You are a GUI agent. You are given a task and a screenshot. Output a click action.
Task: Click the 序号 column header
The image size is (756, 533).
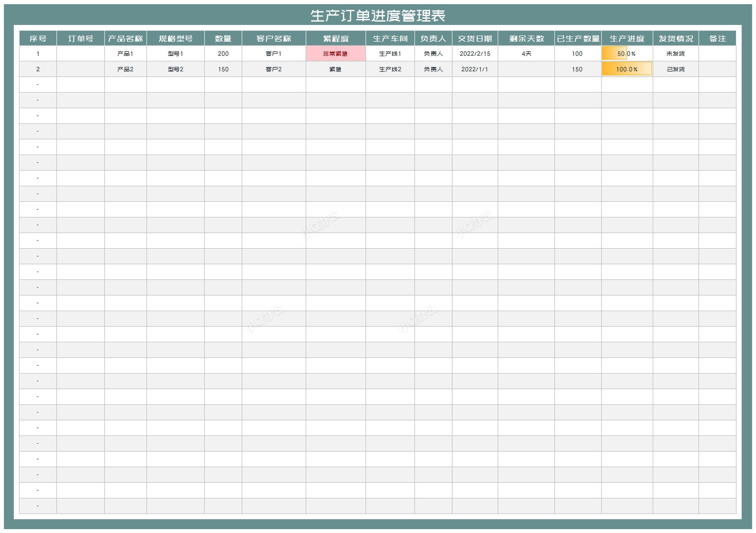tap(38, 38)
